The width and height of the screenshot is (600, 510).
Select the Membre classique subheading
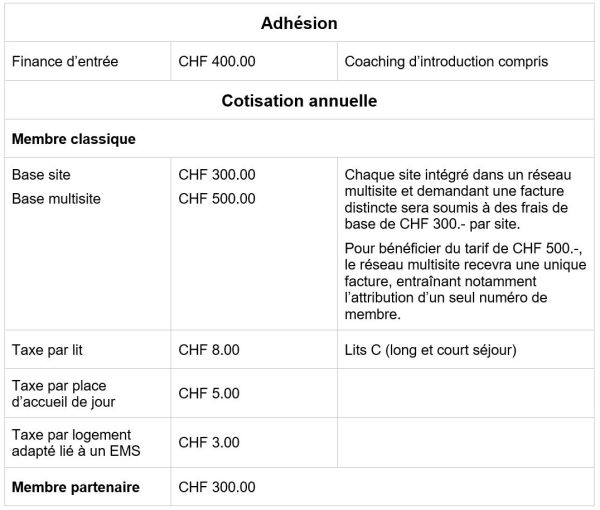tap(74, 139)
